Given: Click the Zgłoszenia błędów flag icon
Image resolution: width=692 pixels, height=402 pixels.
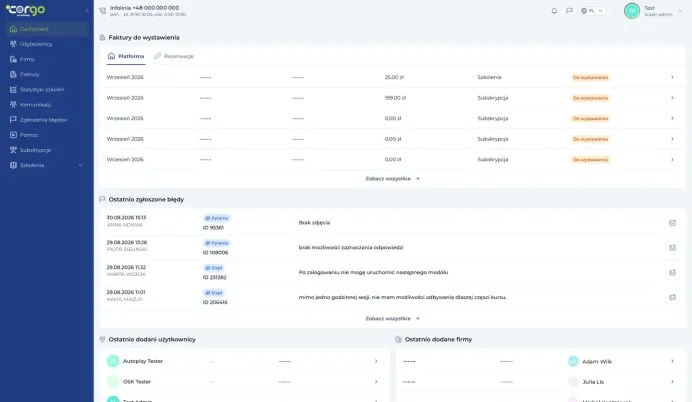Looking at the screenshot, I should coord(13,120).
